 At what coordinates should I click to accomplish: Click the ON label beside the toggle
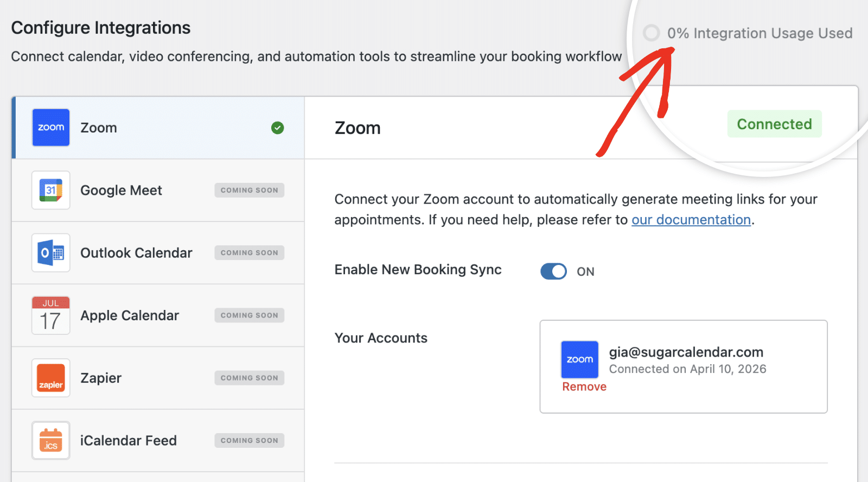tap(585, 271)
